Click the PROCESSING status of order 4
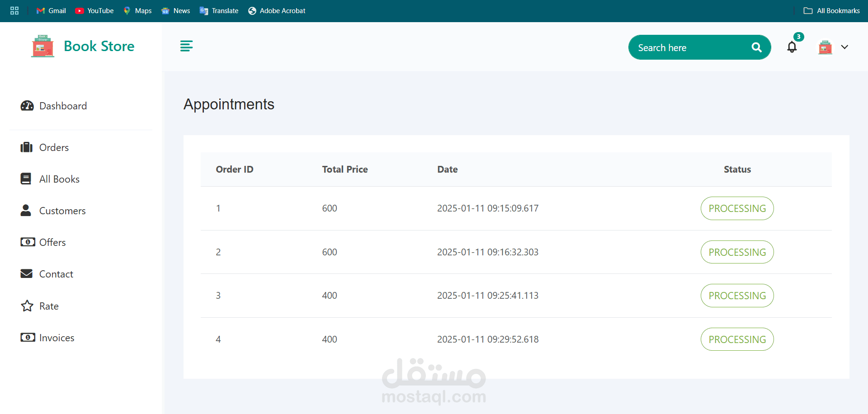The image size is (868, 414). click(x=737, y=339)
